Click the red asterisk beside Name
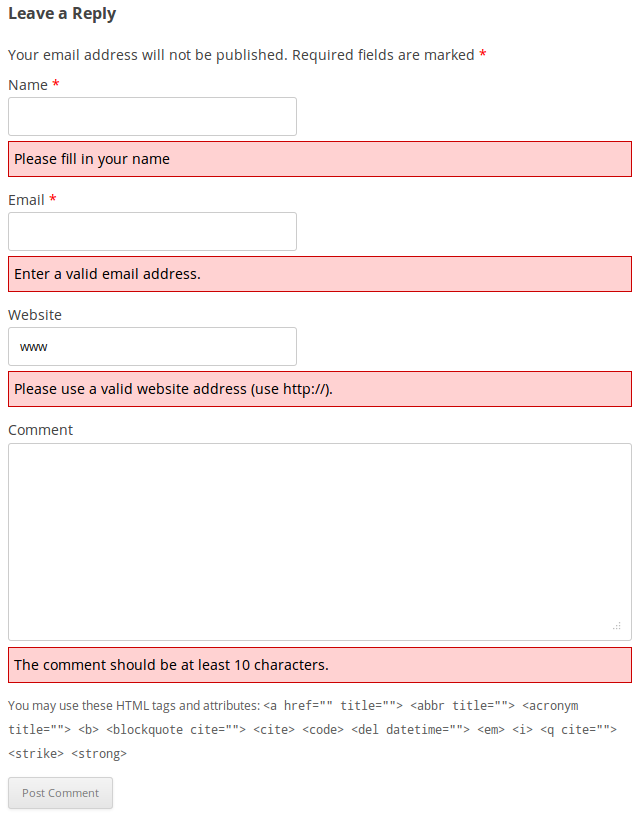Viewport: 642px width, 816px height. 56,84
